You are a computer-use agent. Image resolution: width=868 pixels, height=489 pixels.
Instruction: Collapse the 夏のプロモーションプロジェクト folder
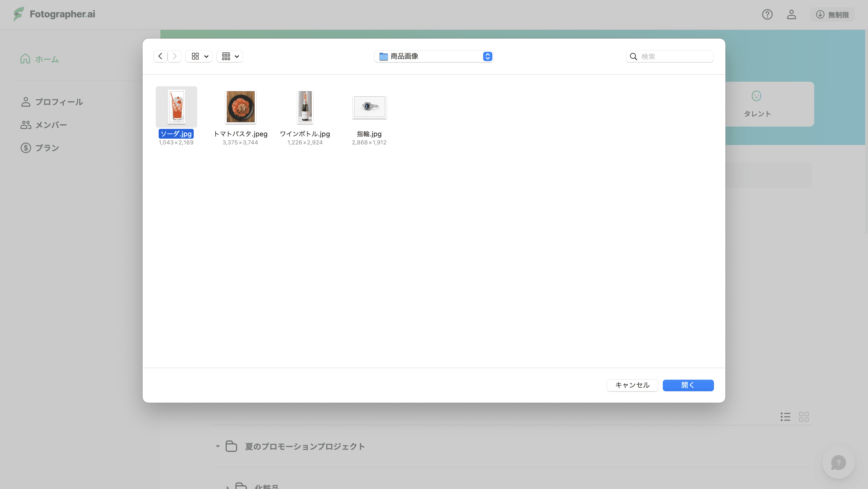point(218,446)
